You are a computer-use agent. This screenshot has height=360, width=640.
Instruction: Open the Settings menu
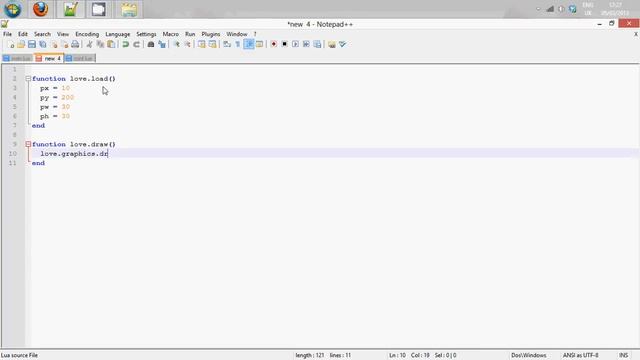tap(146, 34)
